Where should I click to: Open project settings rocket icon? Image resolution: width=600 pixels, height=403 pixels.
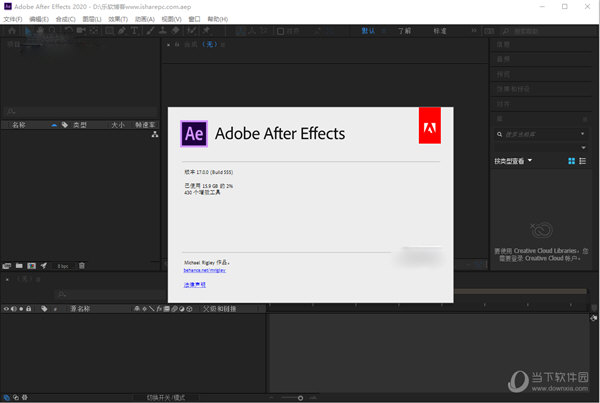[44, 266]
